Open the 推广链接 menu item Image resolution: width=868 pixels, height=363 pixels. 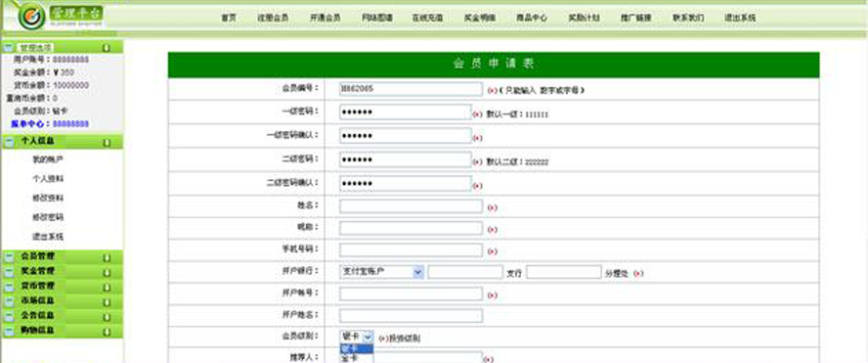pyautogui.click(x=636, y=18)
